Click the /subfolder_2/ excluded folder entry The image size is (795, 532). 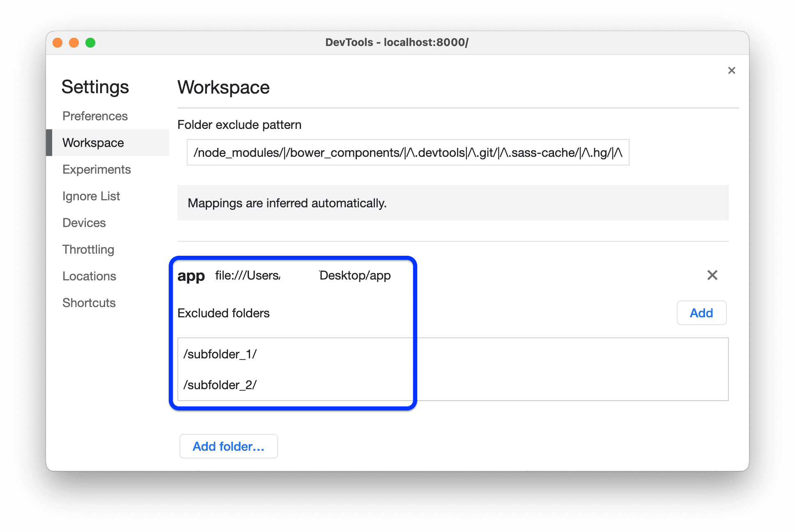click(220, 385)
